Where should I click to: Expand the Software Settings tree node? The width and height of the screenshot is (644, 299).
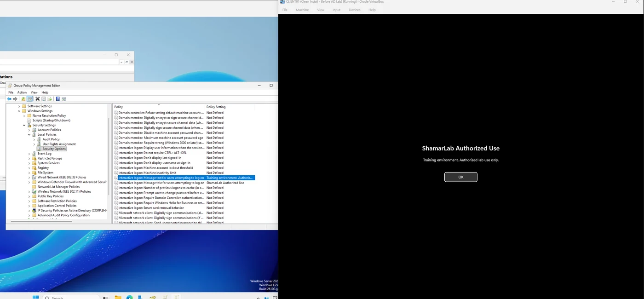pyautogui.click(x=19, y=106)
